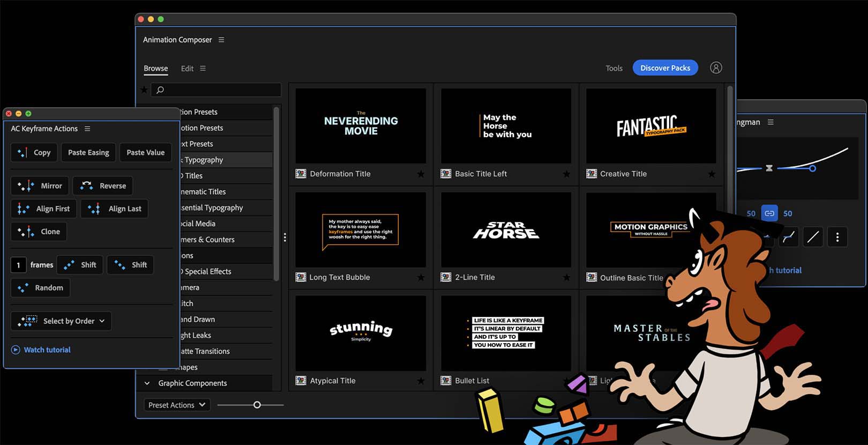Click the Paste Easing button
Image resolution: width=868 pixels, height=445 pixels.
88,152
